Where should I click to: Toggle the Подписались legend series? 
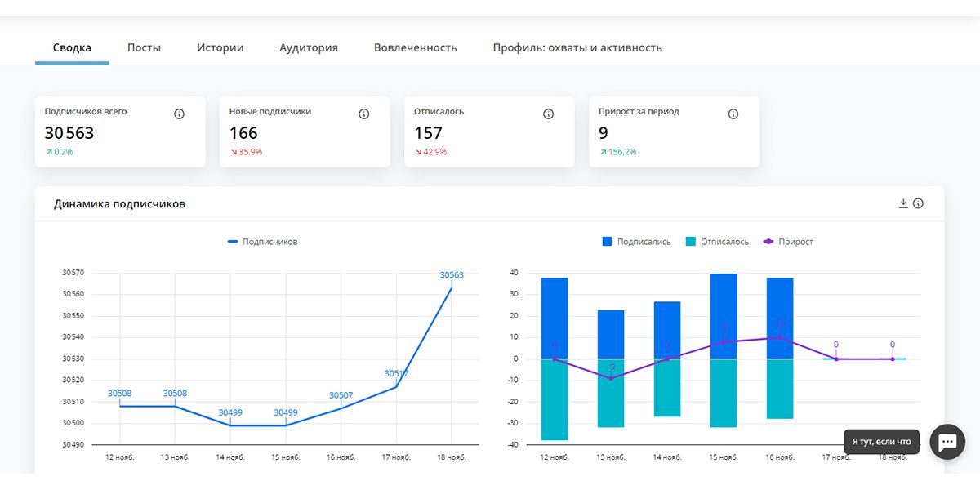click(x=636, y=242)
